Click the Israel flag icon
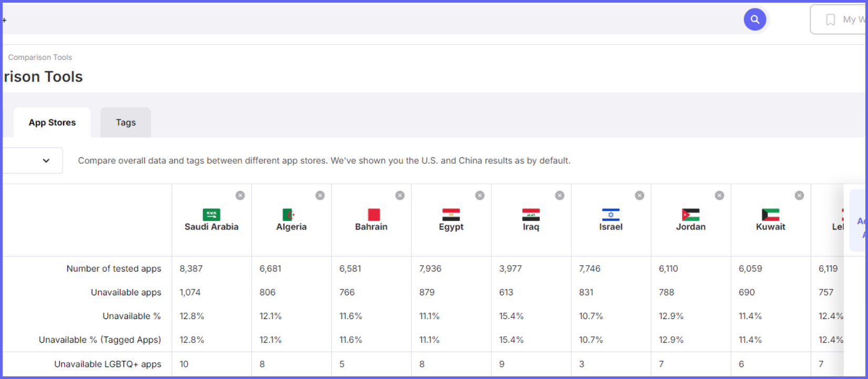 (611, 214)
